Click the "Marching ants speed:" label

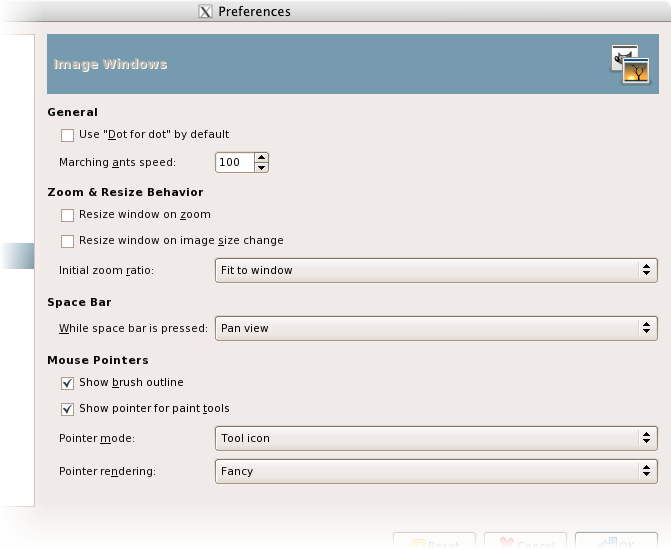[117, 163]
